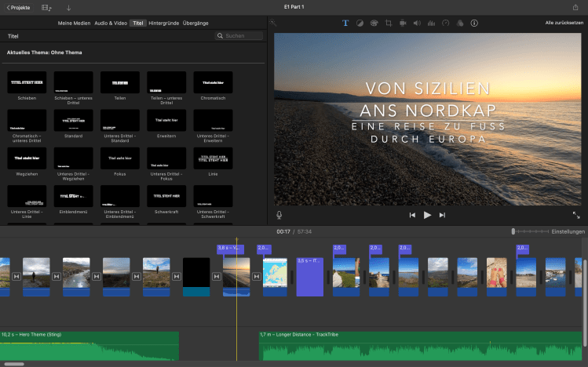Click the share export icon

(575, 7)
